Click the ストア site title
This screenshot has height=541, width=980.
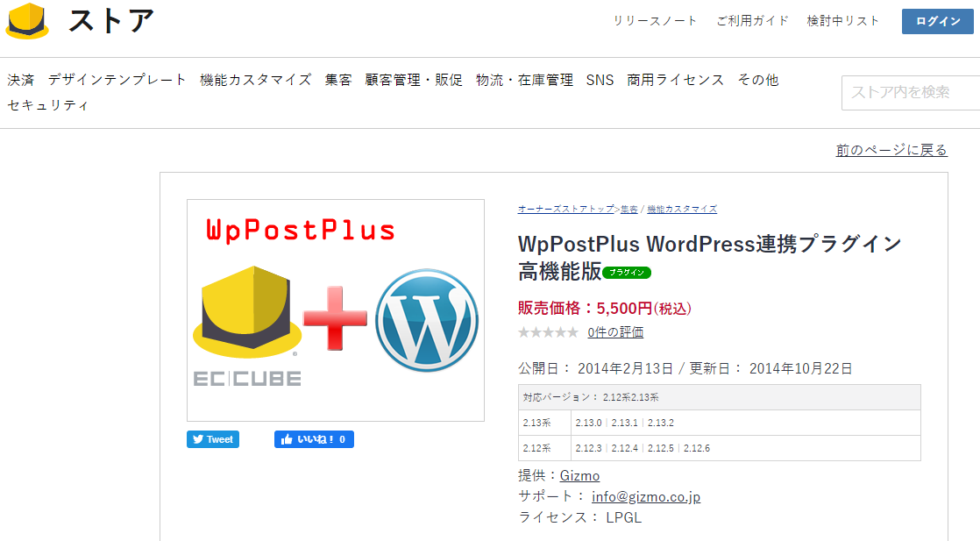pyautogui.click(x=110, y=21)
